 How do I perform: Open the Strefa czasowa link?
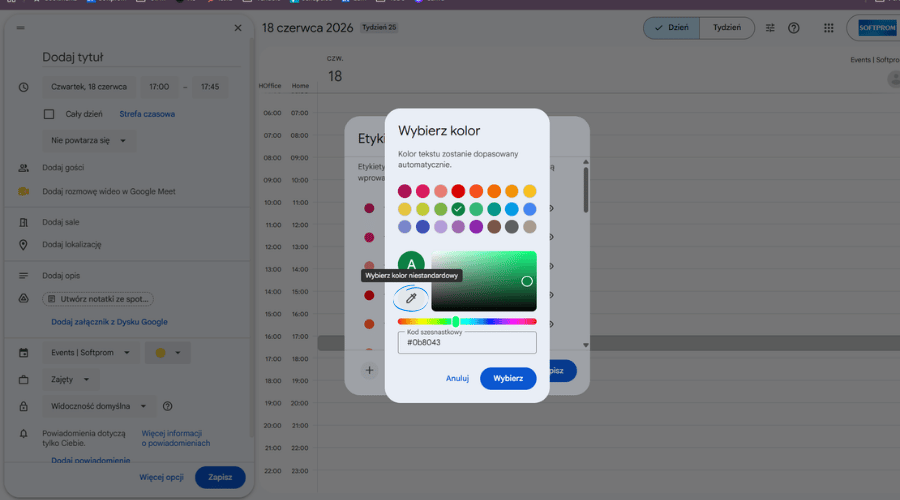coord(147,114)
